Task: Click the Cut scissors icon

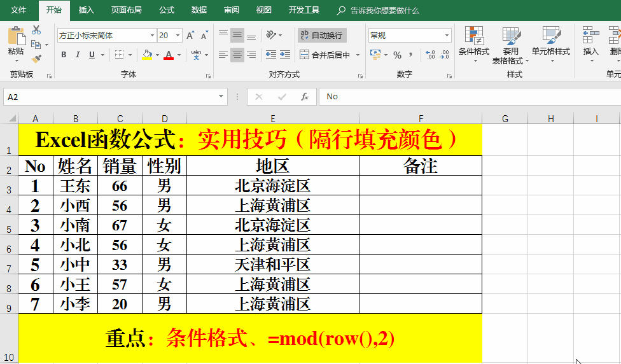Action: pos(36,30)
